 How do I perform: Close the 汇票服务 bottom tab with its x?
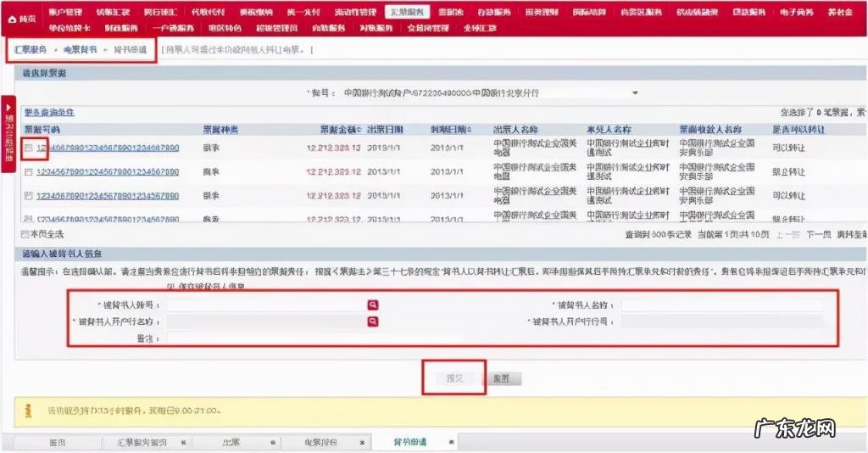point(183,443)
